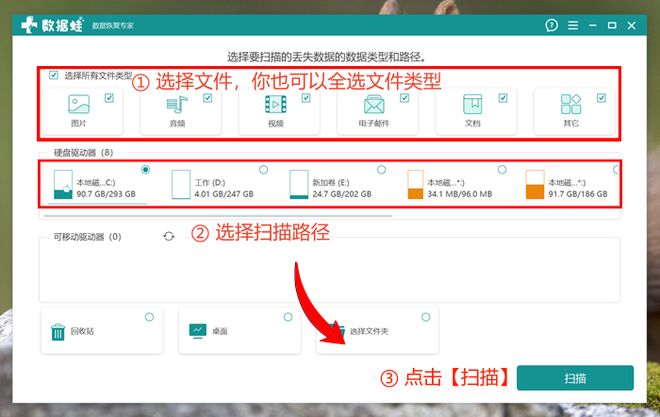This screenshot has width=660, height=417.
Task: Select the 回收站 radio button
Action: point(149,317)
